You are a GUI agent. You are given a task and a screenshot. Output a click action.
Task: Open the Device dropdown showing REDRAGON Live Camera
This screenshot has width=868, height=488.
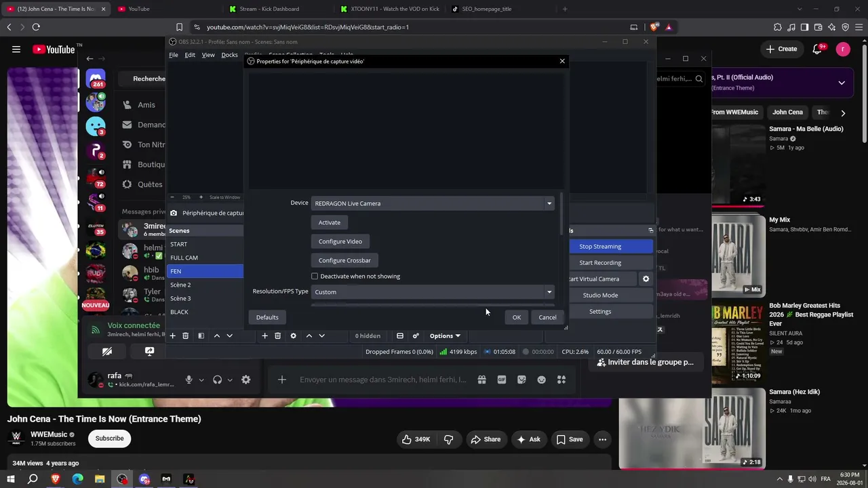[433, 203]
